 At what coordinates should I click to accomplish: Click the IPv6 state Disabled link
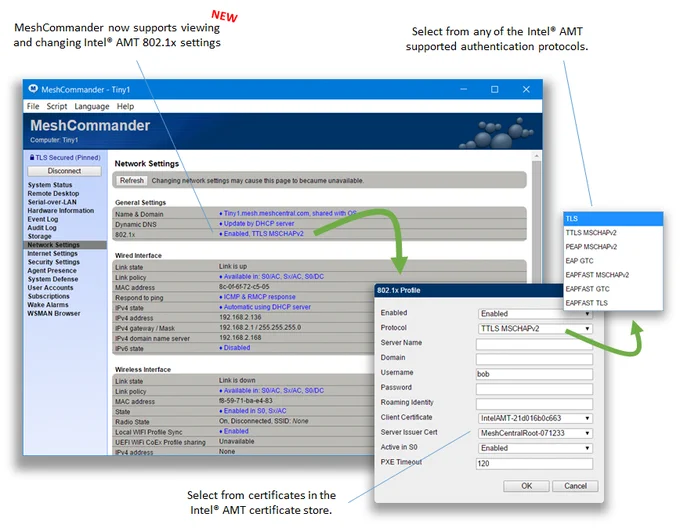point(235,348)
